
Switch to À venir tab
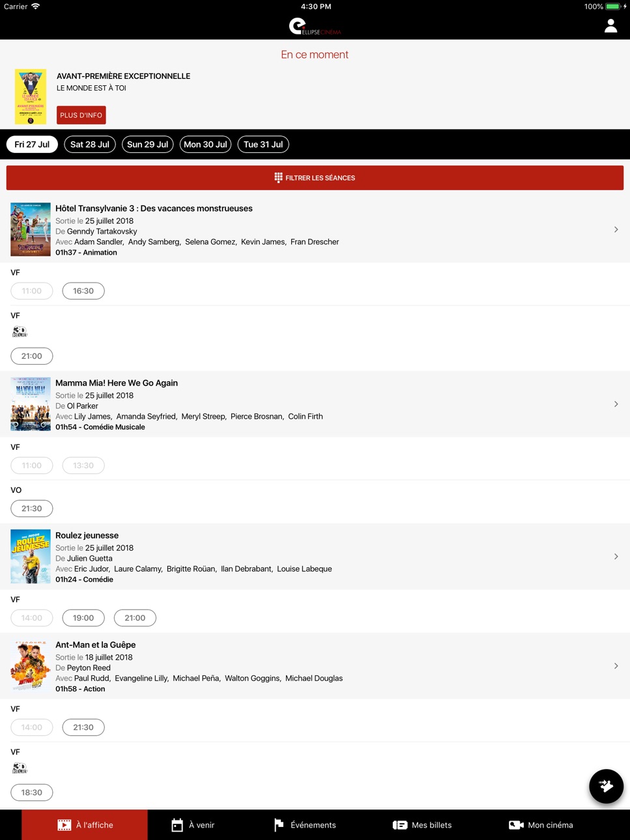tap(193, 825)
